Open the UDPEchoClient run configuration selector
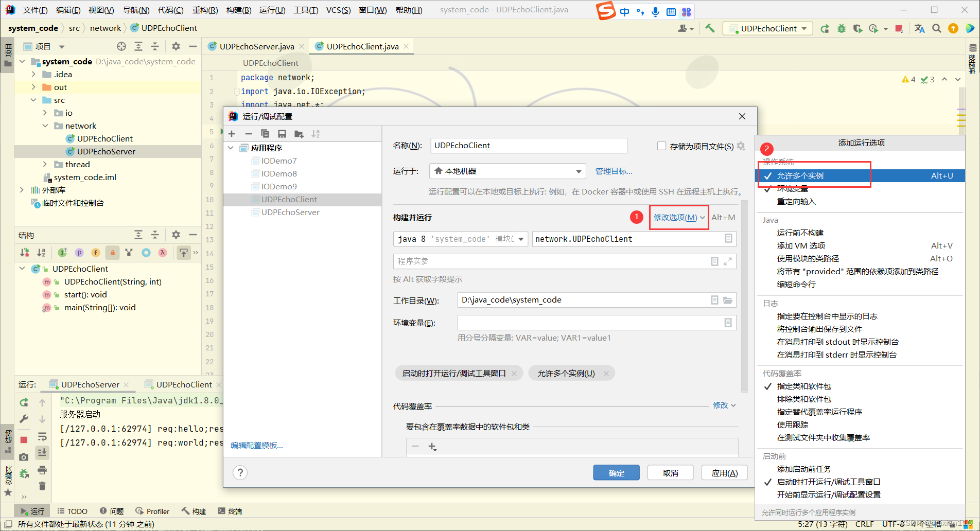 tap(768, 28)
